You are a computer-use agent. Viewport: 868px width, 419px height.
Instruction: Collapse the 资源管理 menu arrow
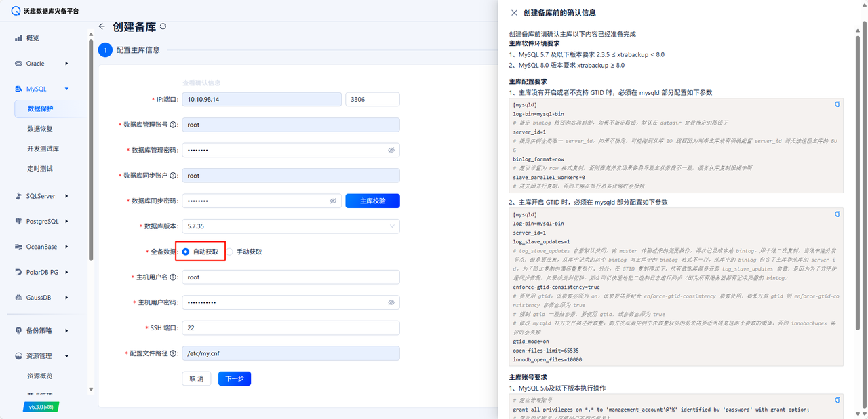click(66, 356)
